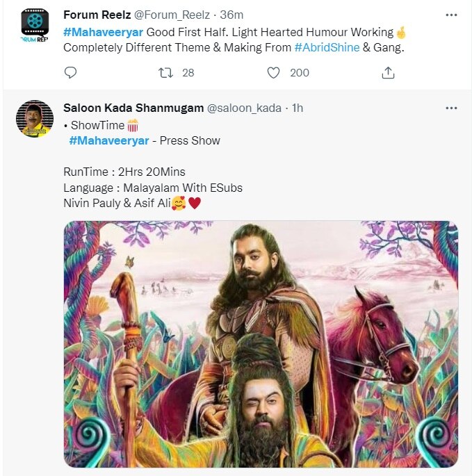Image resolution: width=472 pixels, height=476 pixels.
Task: Share the Forum Reelz tweet
Action: click(x=388, y=72)
